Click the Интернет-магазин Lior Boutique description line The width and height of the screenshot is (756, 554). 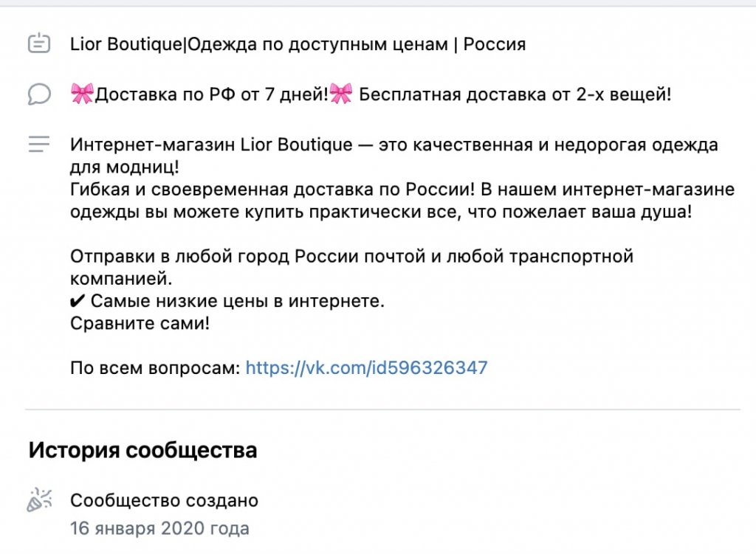(394, 145)
